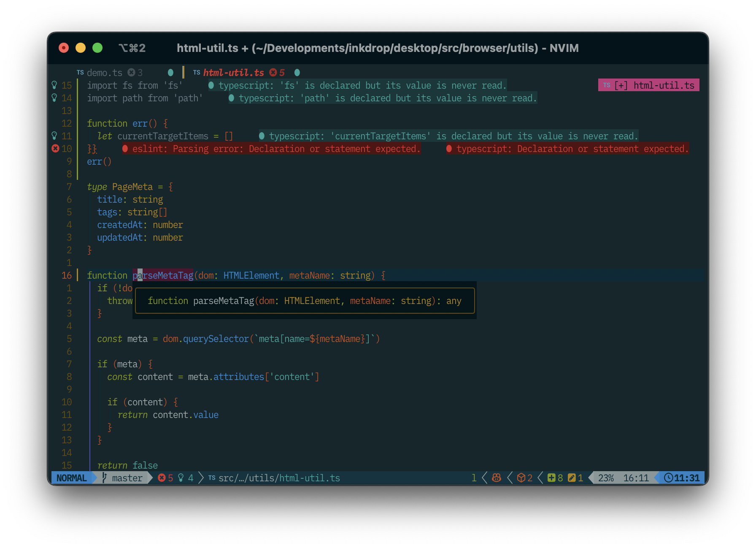This screenshot has height=548, width=756.
Task: Click the yellow minimize window button
Action: 81,48
